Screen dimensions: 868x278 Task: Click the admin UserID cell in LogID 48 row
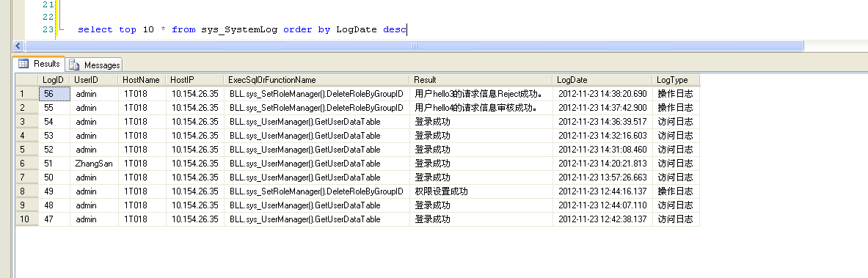94,205
